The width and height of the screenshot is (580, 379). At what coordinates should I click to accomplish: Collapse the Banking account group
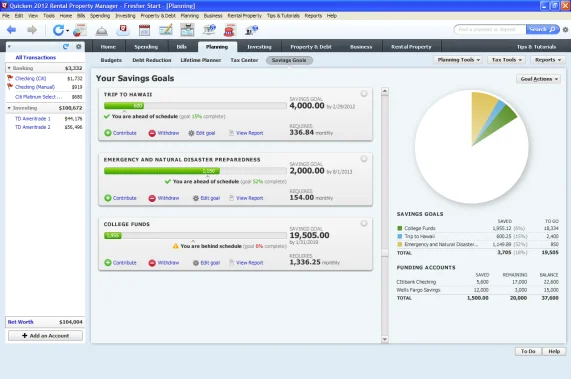click(x=9, y=68)
